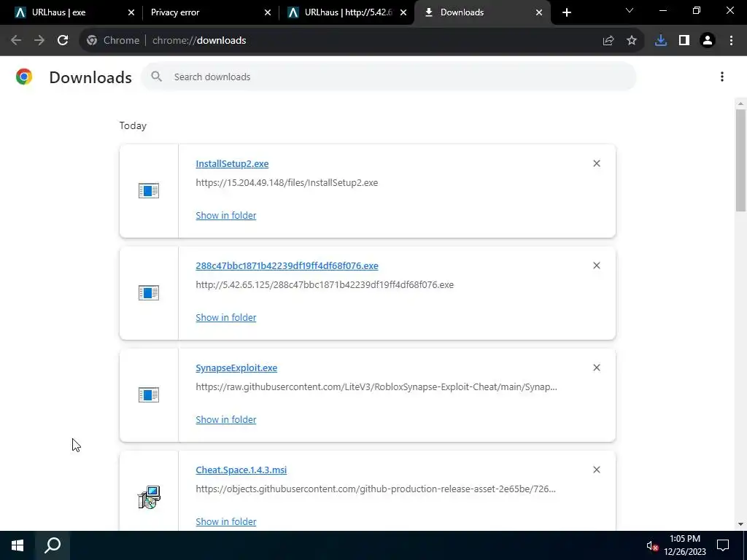The width and height of the screenshot is (747, 560).
Task: Open Windows taskbar search
Action: point(53,545)
